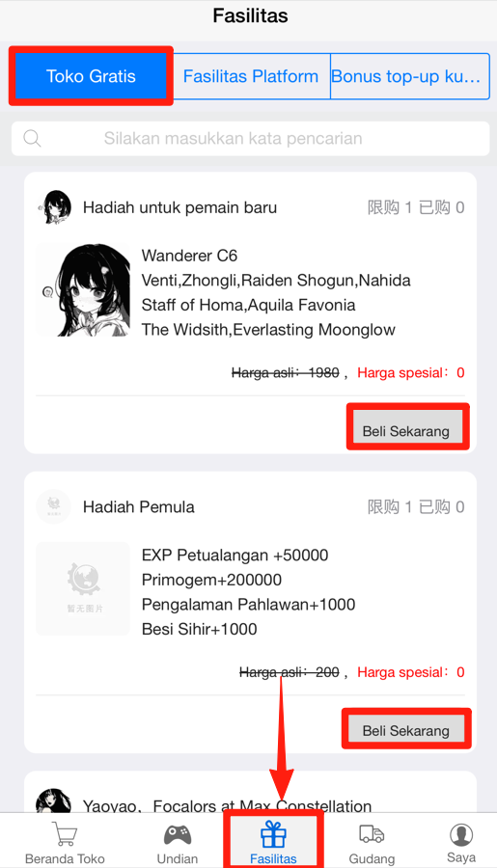497x868 pixels.
Task: Tap the Undian gamepad icon
Action: pyautogui.click(x=178, y=834)
